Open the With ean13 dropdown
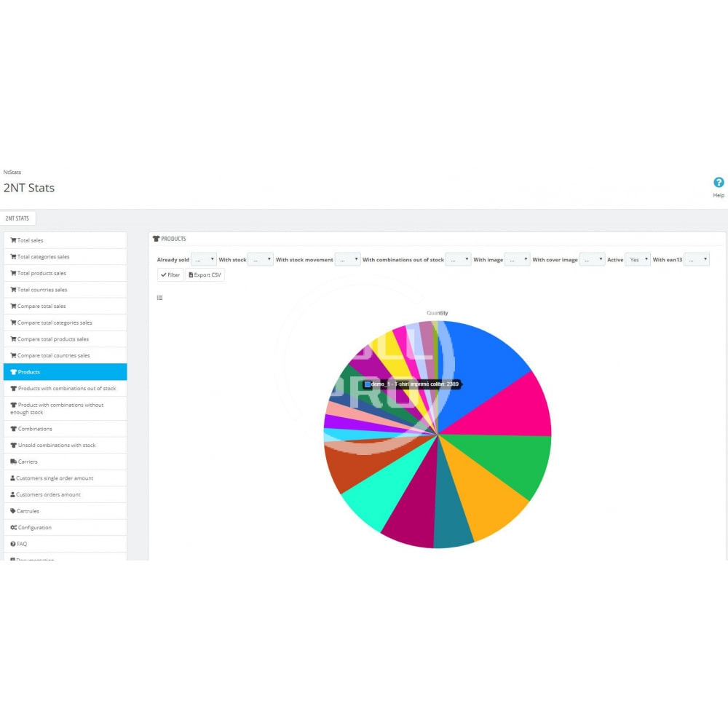Screen dimensions: 728x728 point(697,260)
